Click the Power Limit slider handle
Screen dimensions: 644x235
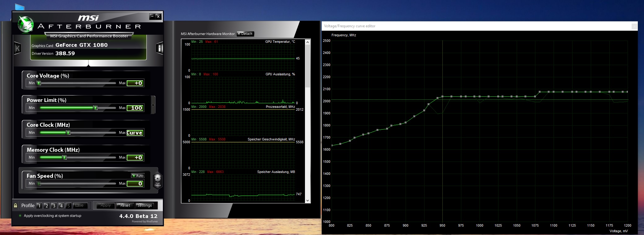click(x=96, y=108)
